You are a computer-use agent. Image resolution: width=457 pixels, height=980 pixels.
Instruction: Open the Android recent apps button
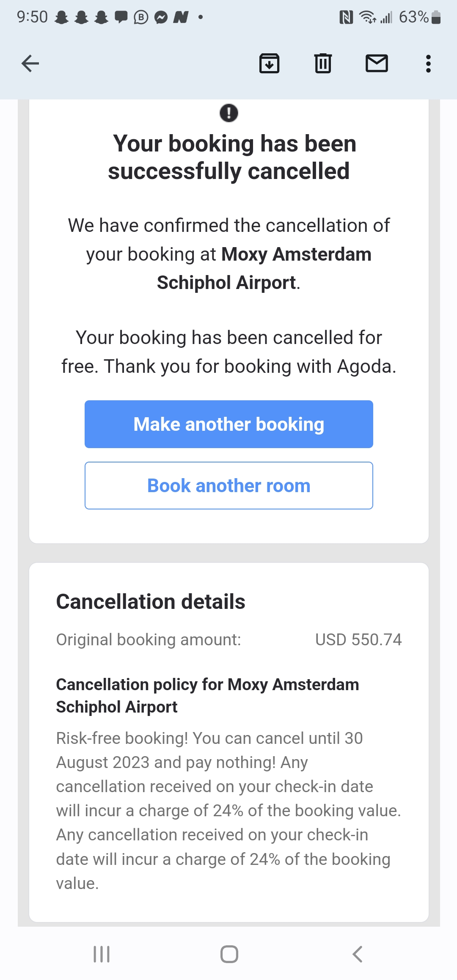click(102, 954)
